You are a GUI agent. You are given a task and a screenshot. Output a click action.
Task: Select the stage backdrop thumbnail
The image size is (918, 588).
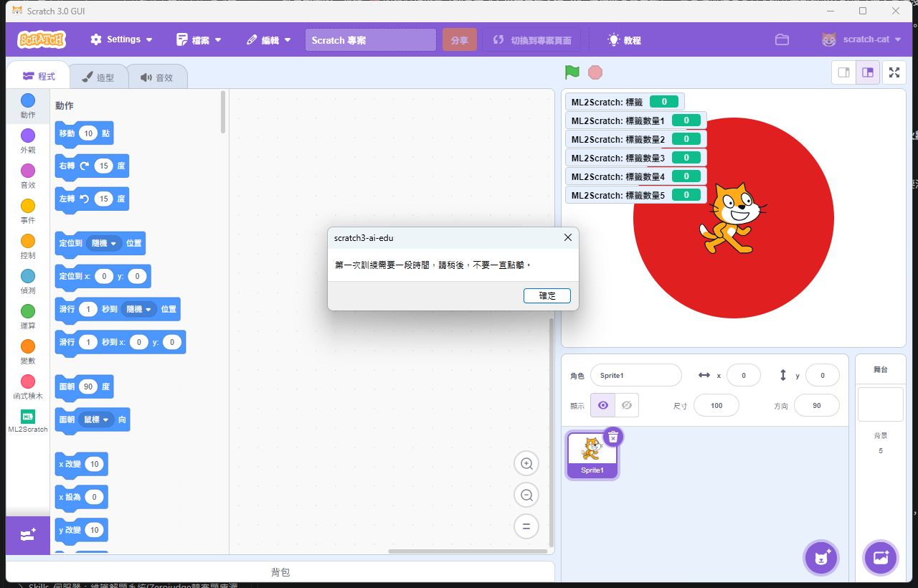point(880,404)
